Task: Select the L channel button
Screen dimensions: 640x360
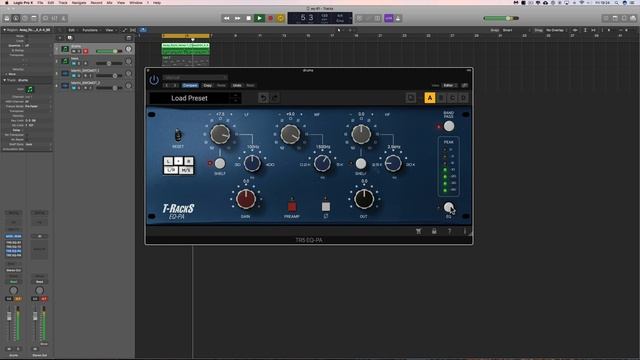Action: [x=168, y=161]
